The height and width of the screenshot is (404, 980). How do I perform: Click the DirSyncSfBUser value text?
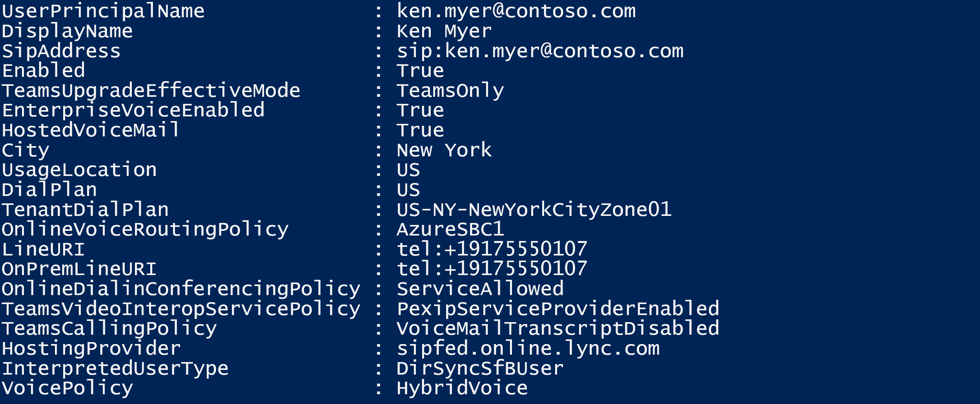pyautogui.click(x=480, y=368)
